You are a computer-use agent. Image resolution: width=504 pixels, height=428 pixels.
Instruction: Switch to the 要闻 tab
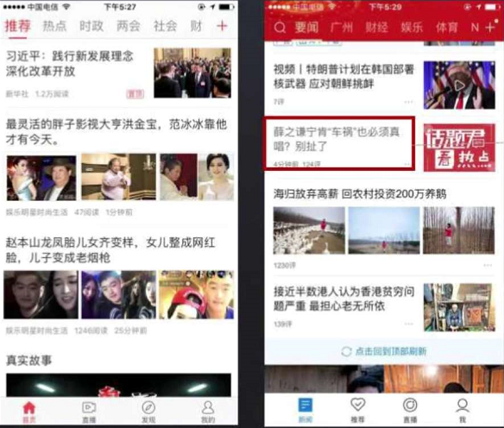point(306,28)
